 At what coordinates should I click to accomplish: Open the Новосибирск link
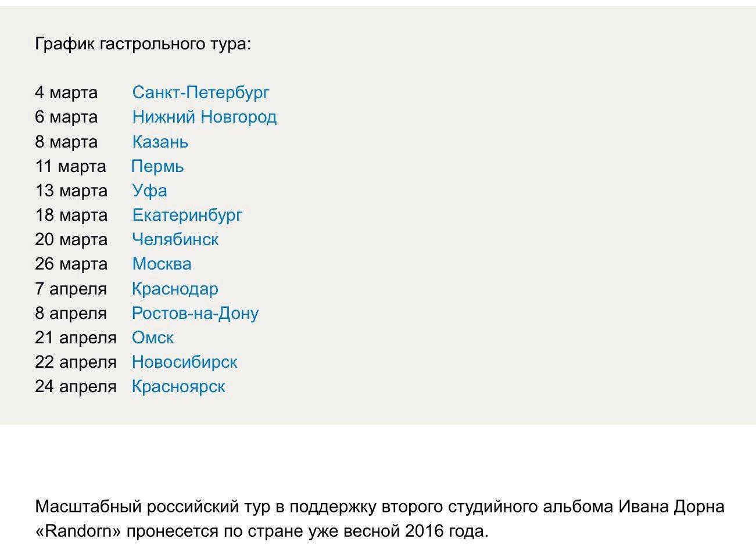(185, 362)
